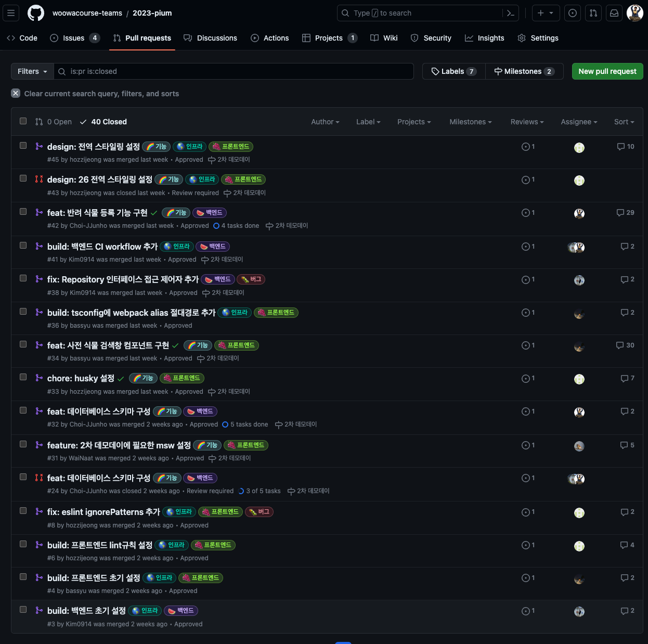Check the select-all pull requests checkbox

(x=23, y=121)
